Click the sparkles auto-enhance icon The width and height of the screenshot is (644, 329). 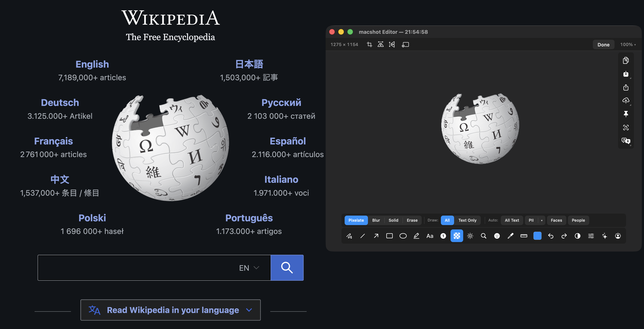pyautogui.click(x=604, y=236)
